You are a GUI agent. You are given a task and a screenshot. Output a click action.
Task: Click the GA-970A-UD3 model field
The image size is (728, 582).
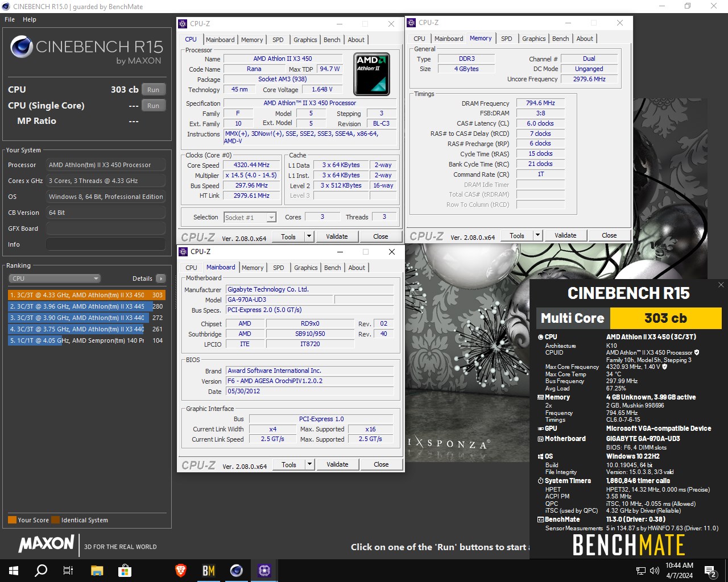[x=280, y=300]
